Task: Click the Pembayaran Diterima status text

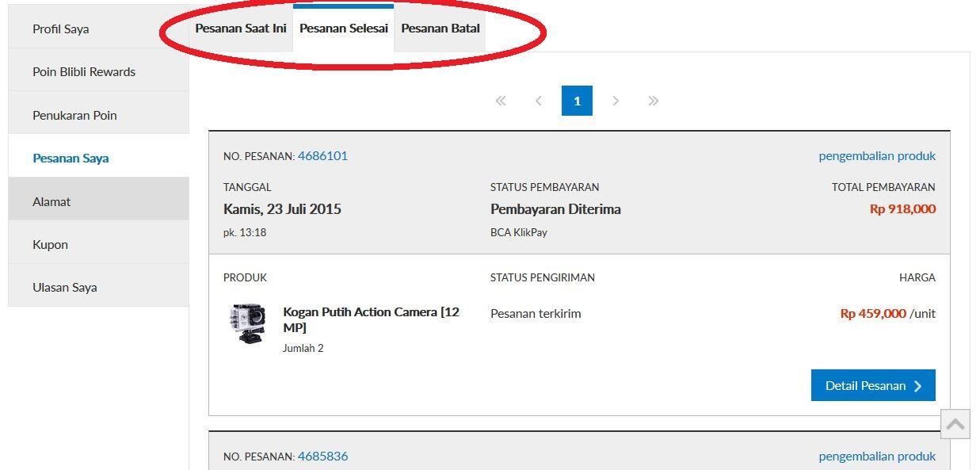Action: [x=555, y=209]
